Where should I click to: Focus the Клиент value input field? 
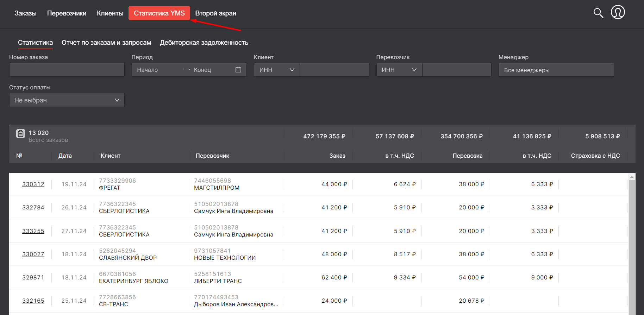(334, 70)
